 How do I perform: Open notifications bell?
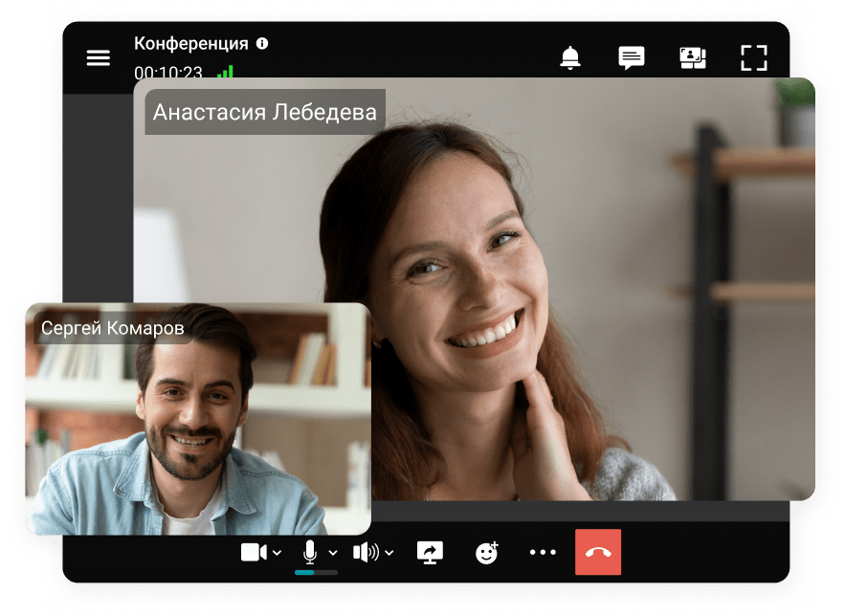click(x=570, y=57)
